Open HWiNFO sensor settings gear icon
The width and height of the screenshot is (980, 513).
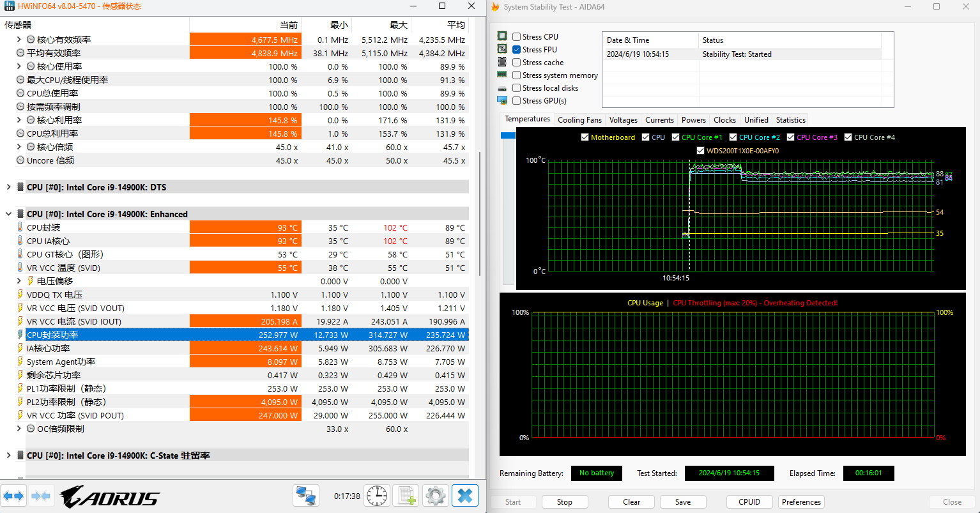point(435,496)
